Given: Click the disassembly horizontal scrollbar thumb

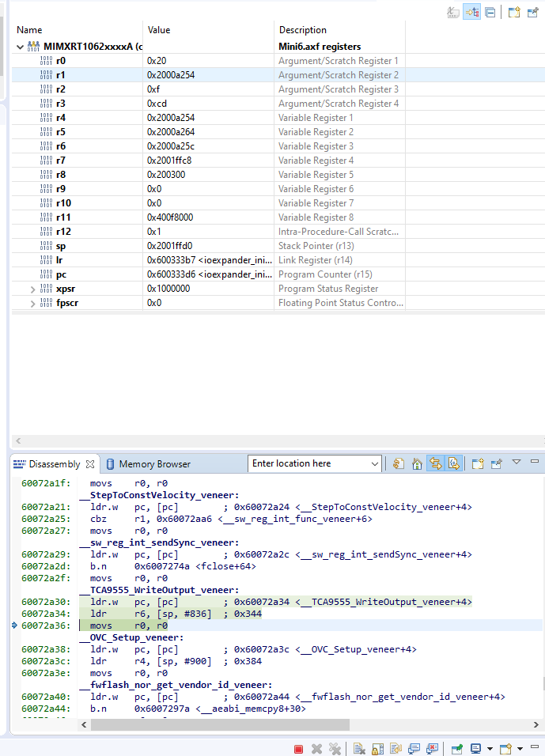Looking at the screenshot, I should click(x=220, y=724).
